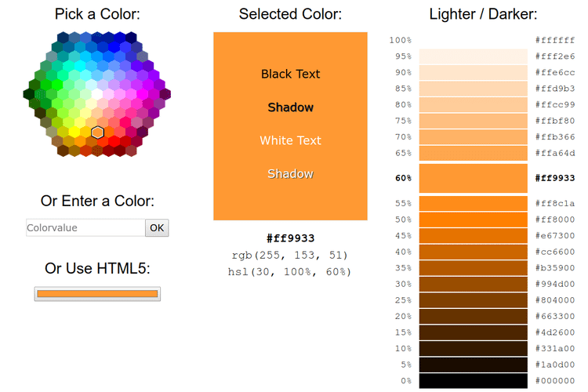This screenshot has width=588, height=392.
Task: Choose the #e67300 45% swatch
Action: pyautogui.click(x=474, y=235)
